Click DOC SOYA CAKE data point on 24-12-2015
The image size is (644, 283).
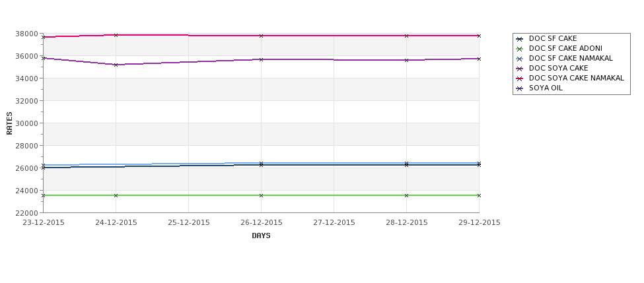pyautogui.click(x=116, y=65)
